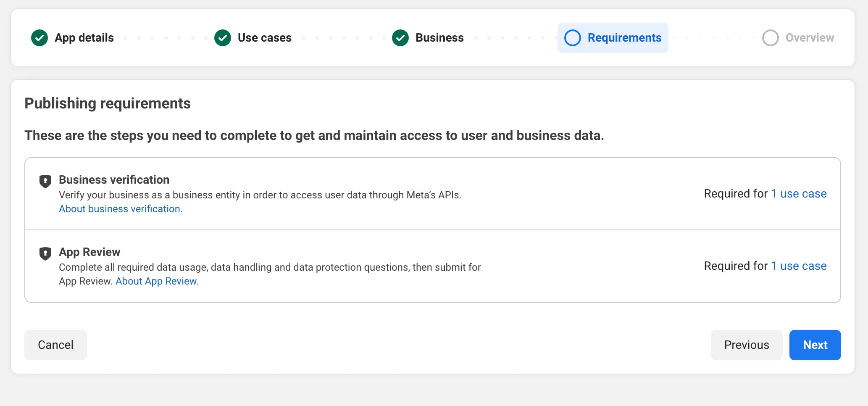Go to the App details step

point(72,38)
